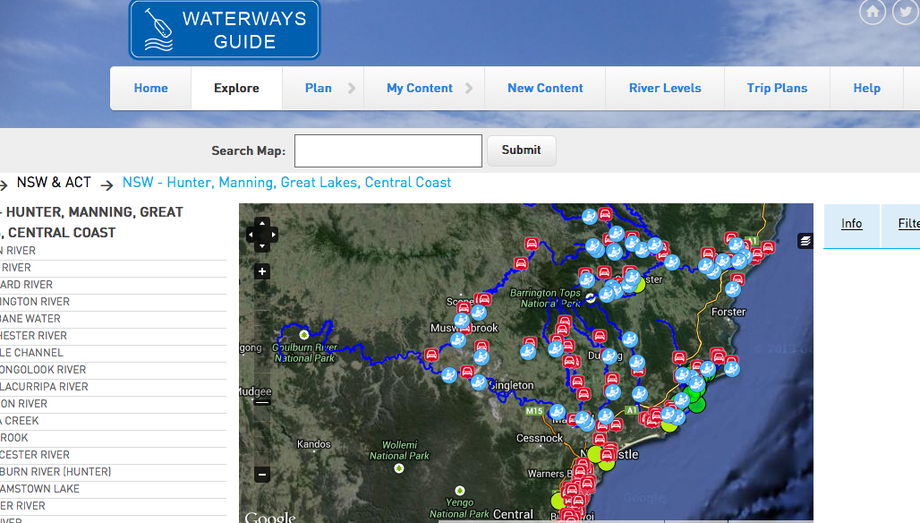Pan the map right with the arrow control
Screen dimensions: 920x523
tap(273, 235)
